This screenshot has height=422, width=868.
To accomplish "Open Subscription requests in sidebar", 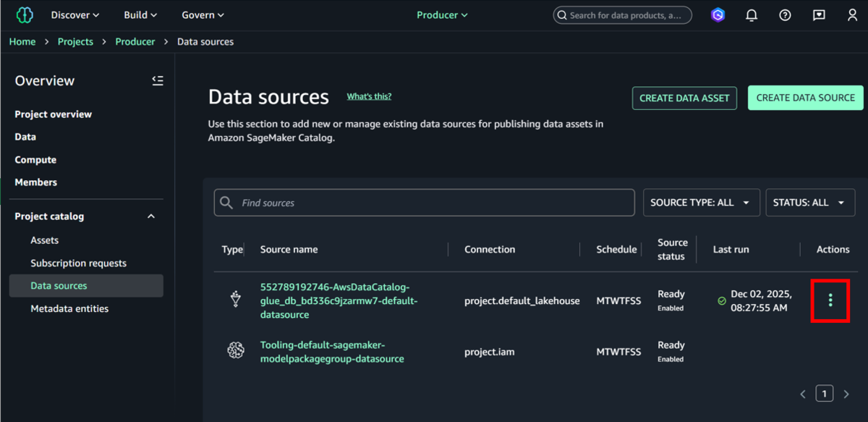I will pos(78,263).
